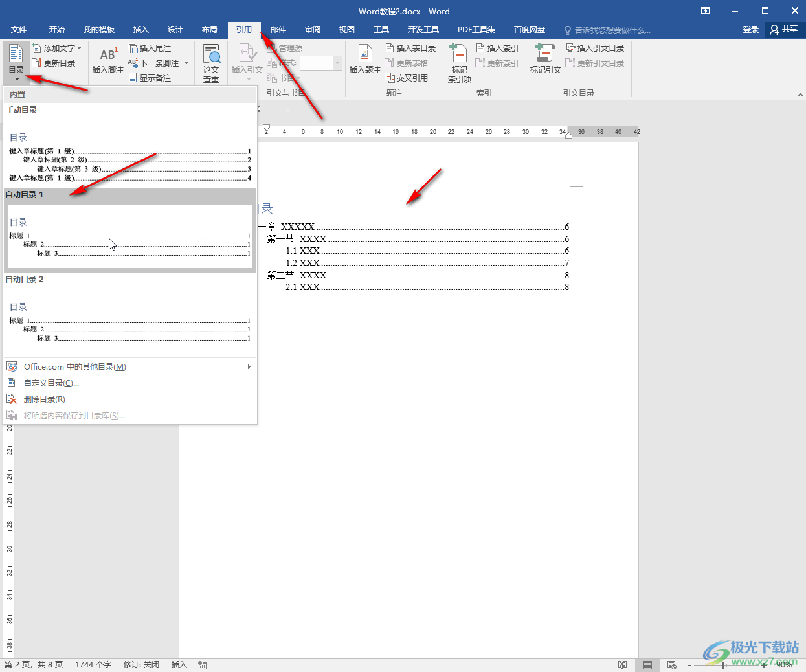Image resolution: width=806 pixels, height=672 pixels.
Task: Choose 自定义目录(C)... menu item
Action: pyautogui.click(x=130, y=383)
